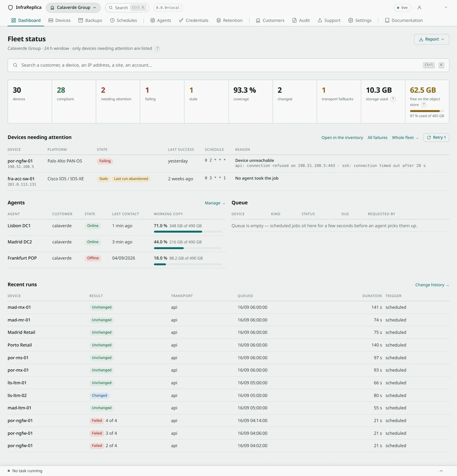Viewport: 457px width, 476px height.
Task: Click the Offline badge for Frankfurt POP
Action: tap(93, 258)
